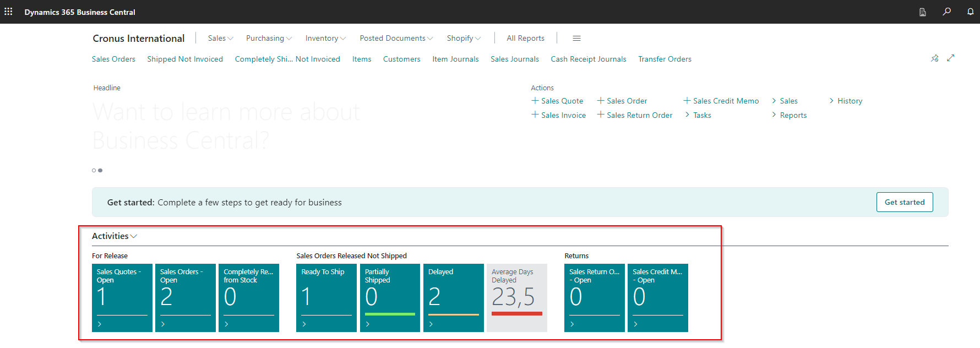Open the hamburger more-menu icon
The image size is (980, 348).
click(576, 38)
